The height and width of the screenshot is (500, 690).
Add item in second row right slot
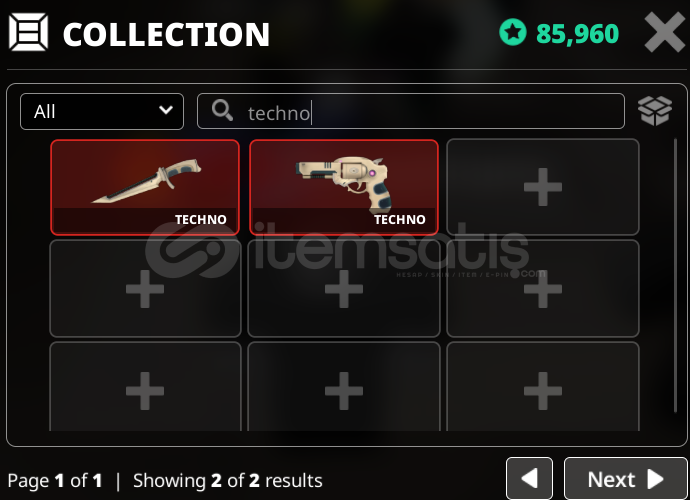coord(543,289)
